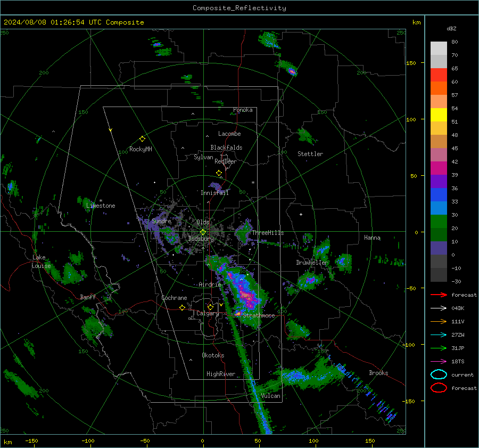The image size is (479, 448).
Task: Click the RockyMH label
Action: [x=141, y=149]
